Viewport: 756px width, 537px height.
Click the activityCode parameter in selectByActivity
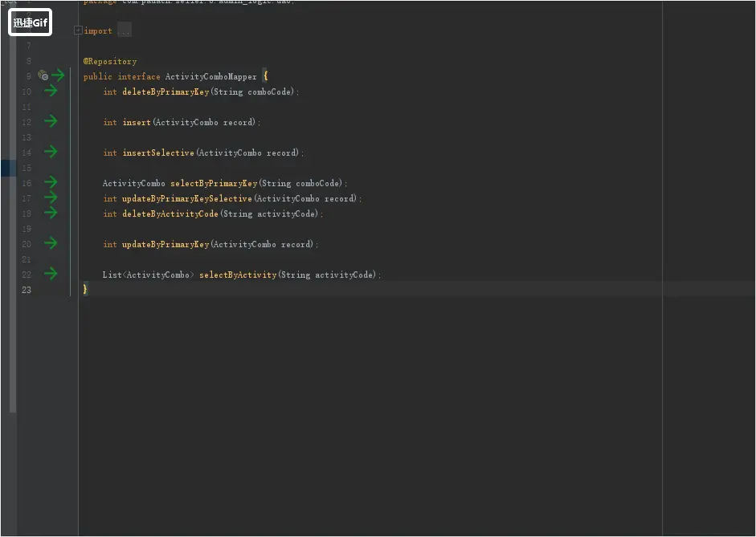(344, 275)
